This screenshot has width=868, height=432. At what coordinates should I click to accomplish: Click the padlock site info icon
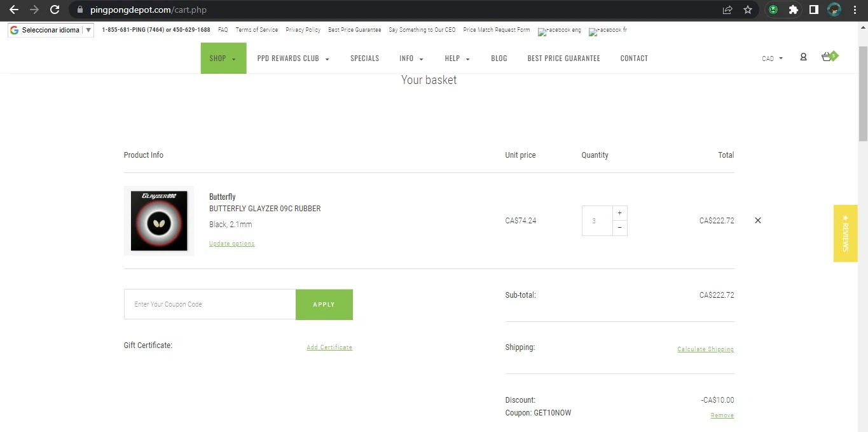pos(79,10)
